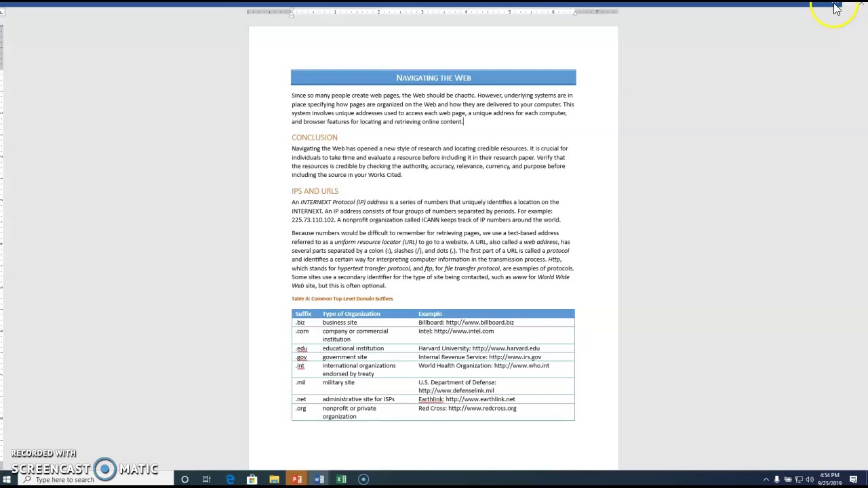Follow the http://www.earthlink.net link

tap(480, 399)
